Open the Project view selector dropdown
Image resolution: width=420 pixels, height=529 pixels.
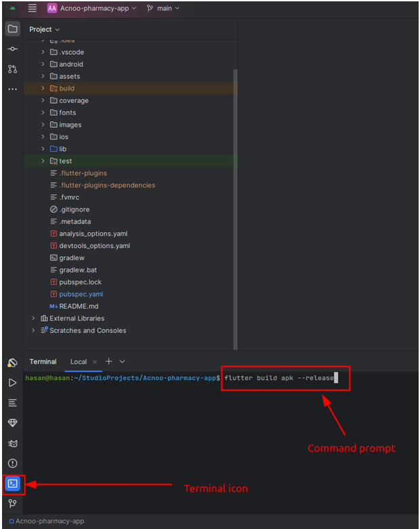[x=45, y=29]
